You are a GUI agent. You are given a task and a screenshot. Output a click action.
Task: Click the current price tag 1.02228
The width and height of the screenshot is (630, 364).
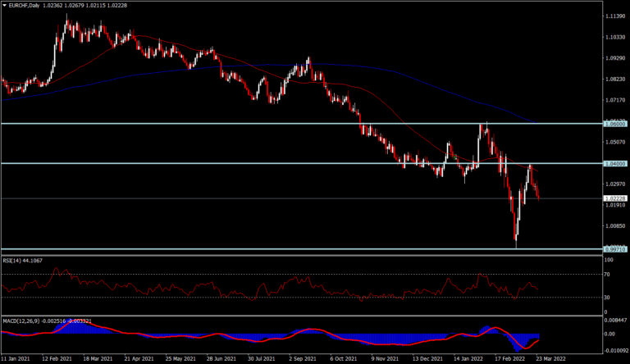615,198
